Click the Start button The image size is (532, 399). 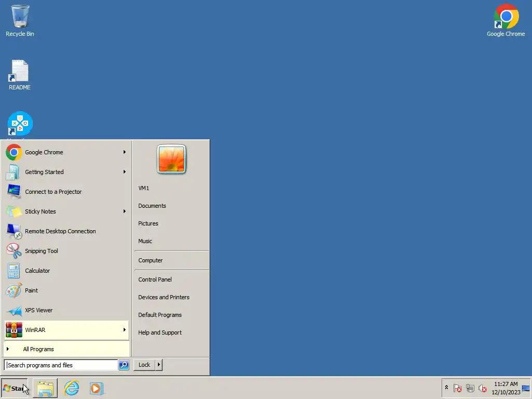(15, 388)
